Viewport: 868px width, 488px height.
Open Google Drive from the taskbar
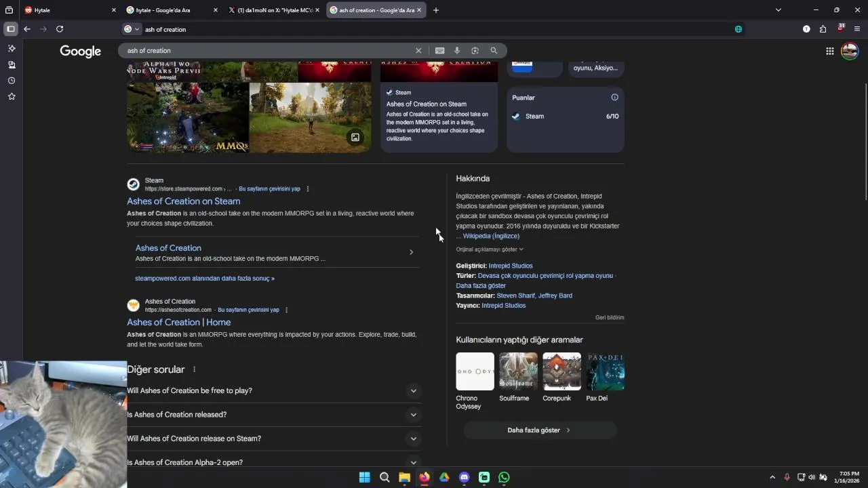point(444,477)
